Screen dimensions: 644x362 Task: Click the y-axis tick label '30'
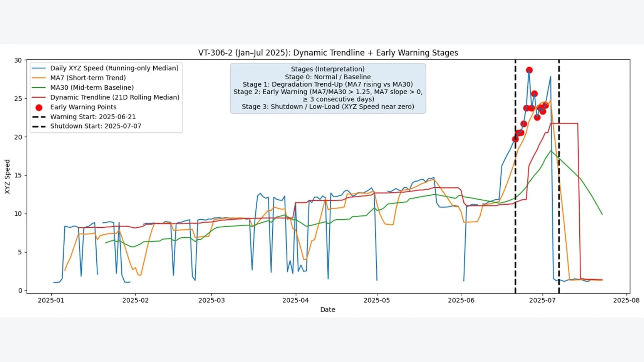tap(18, 60)
